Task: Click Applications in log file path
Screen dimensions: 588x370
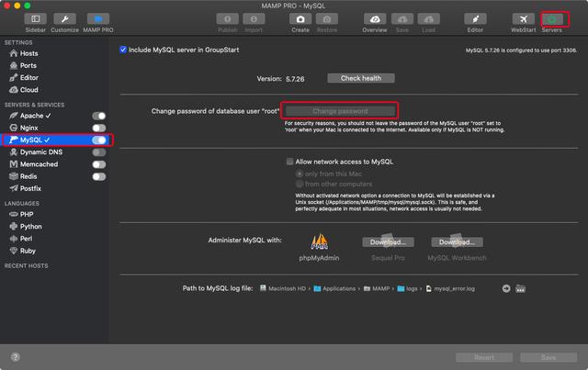Action: 334,288
